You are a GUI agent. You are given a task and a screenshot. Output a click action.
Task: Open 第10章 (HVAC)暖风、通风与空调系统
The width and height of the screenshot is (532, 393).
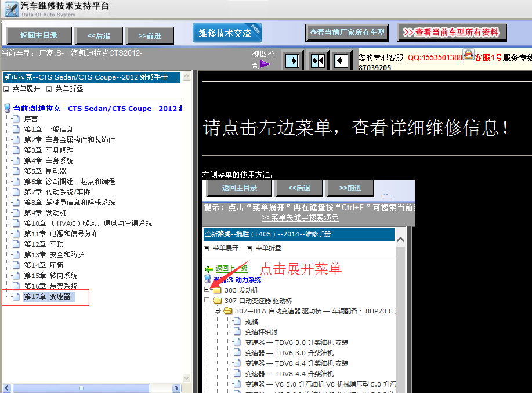click(88, 223)
